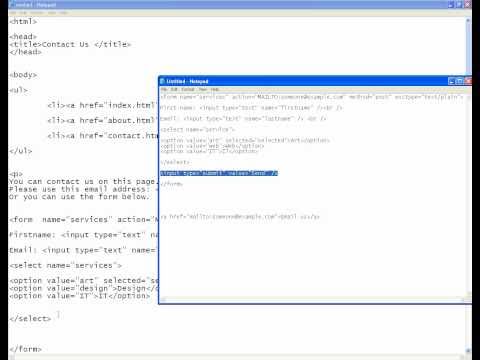Image resolution: width=480 pixels, height=360 pixels.
Task: Click horizontal scrollbar of Untitled Notepad window
Action: [x=312, y=300]
